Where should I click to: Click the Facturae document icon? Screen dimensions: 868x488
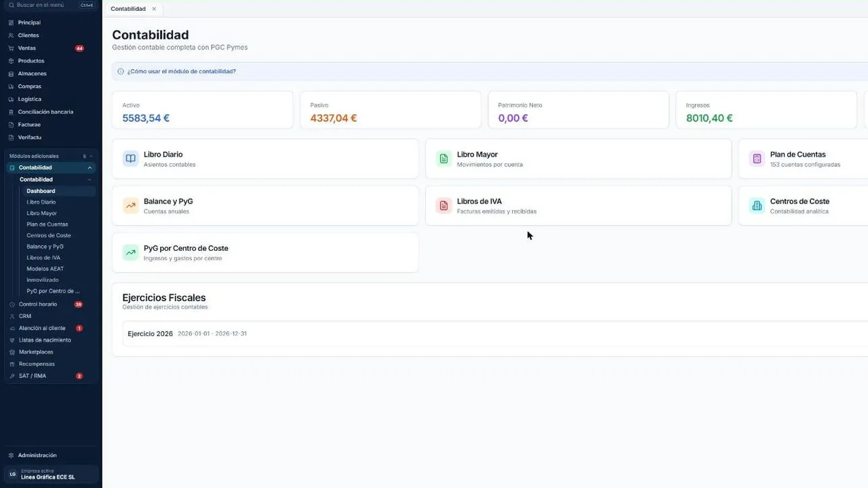[x=11, y=125]
